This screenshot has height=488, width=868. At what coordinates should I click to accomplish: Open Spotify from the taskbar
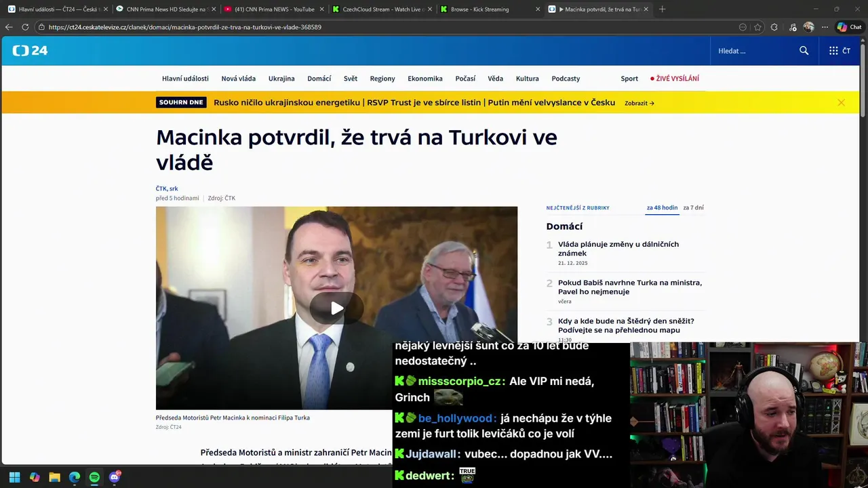(x=94, y=477)
